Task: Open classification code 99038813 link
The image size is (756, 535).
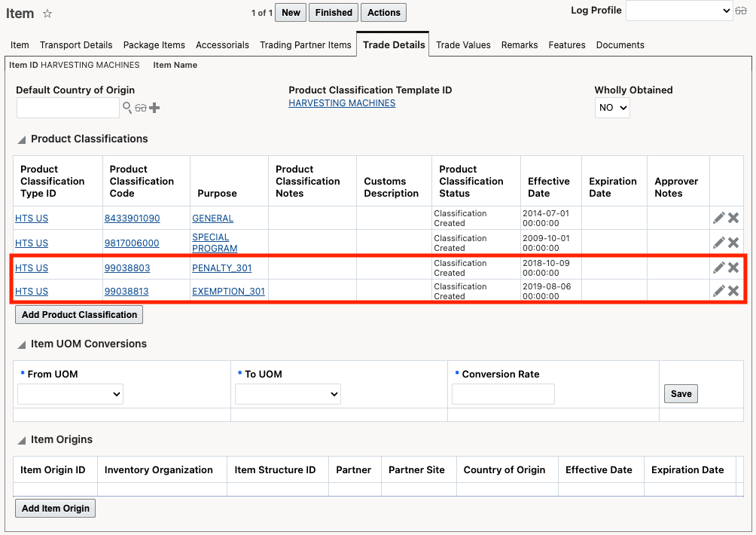Action: click(x=127, y=292)
